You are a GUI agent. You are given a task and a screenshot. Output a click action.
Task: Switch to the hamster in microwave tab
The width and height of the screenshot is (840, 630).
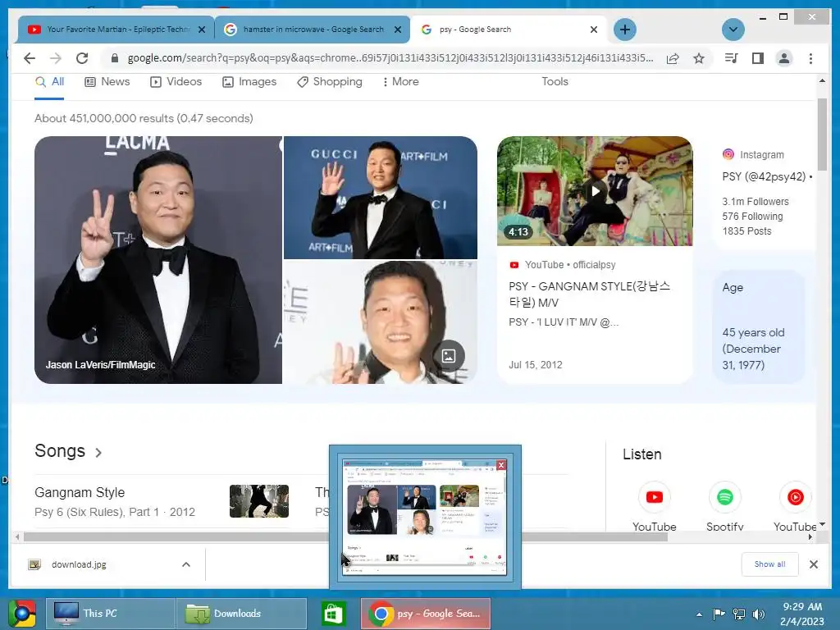pyautogui.click(x=313, y=30)
